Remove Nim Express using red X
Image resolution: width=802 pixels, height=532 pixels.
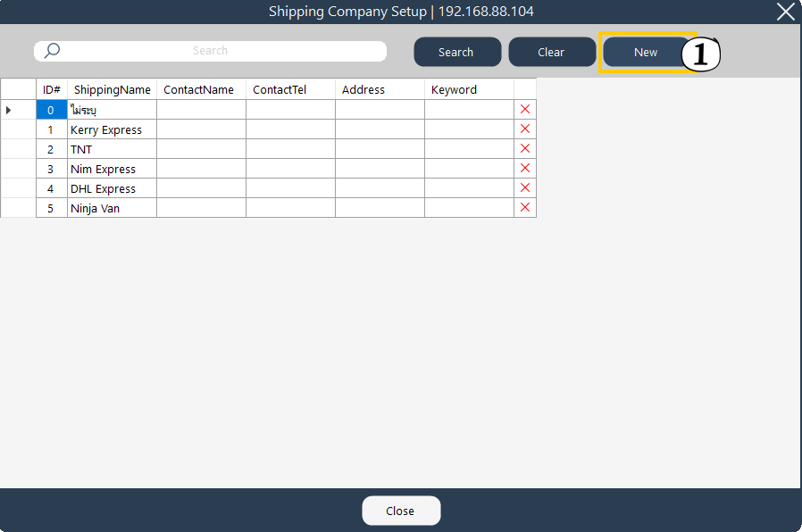pyautogui.click(x=525, y=169)
